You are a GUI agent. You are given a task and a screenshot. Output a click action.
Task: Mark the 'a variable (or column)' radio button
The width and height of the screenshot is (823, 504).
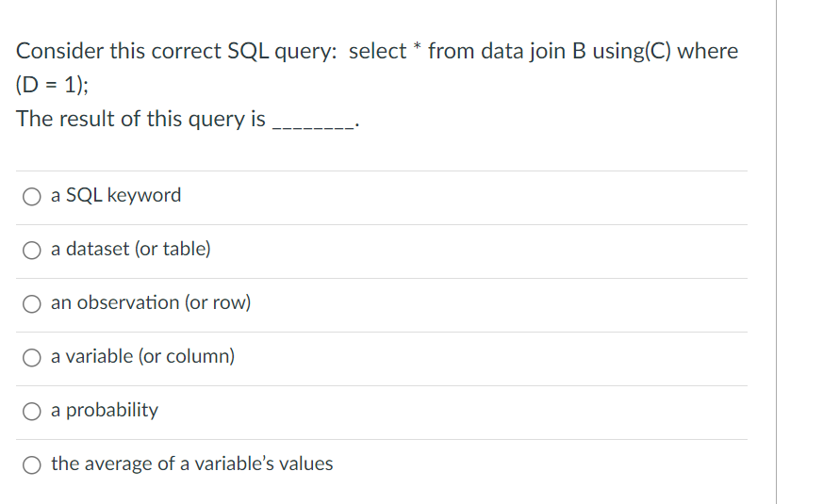click(33, 358)
